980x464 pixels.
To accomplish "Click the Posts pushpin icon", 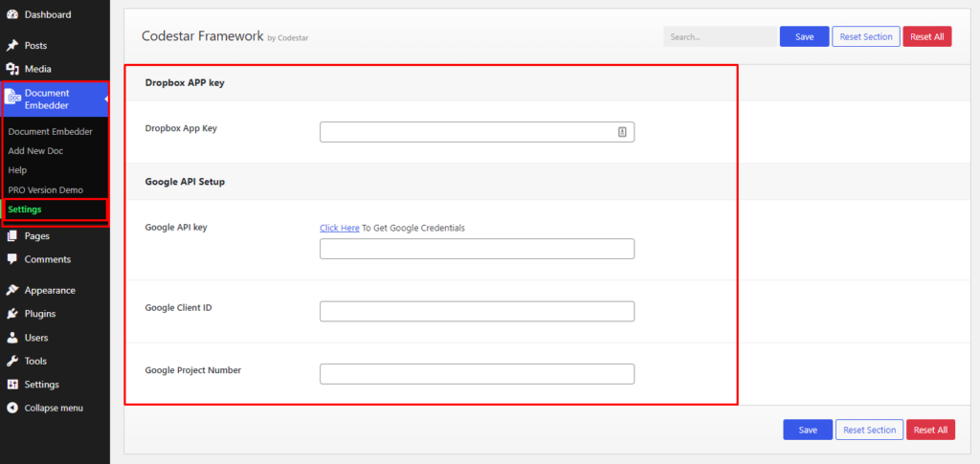I will coord(11,46).
